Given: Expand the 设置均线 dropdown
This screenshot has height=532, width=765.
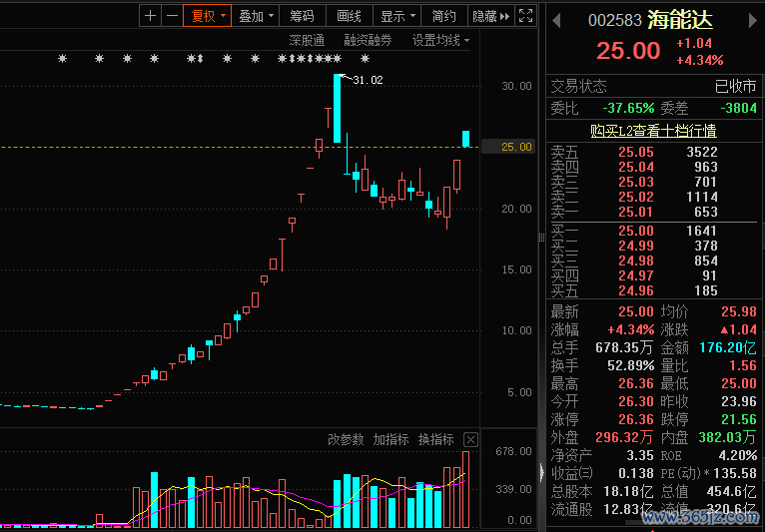Looking at the screenshot, I should tap(440, 40).
